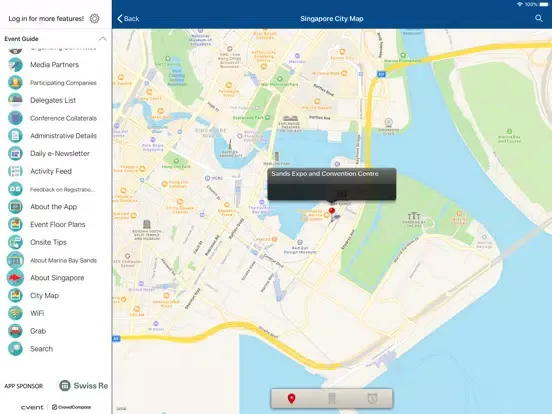The height and width of the screenshot is (414, 552).
Task: Click Gardens by the Bay map landmark
Action: [x=414, y=219]
